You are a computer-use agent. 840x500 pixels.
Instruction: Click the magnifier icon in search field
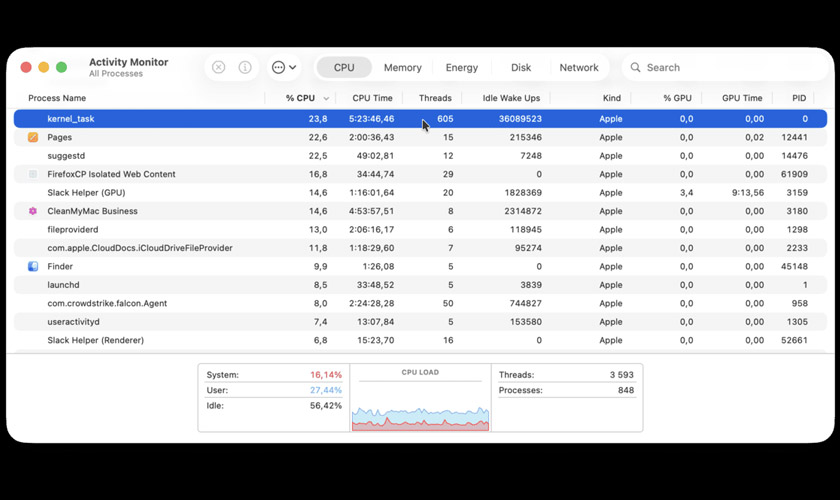(635, 67)
